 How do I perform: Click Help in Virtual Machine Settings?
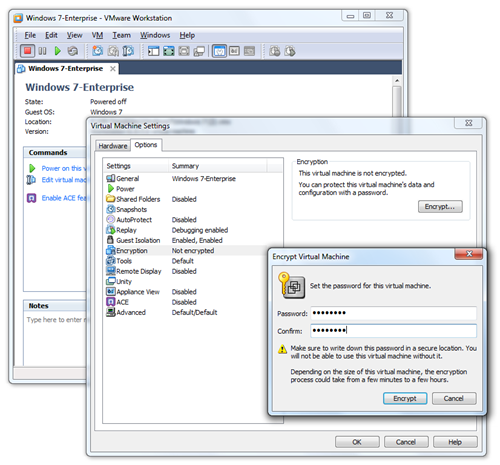[x=455, y=442]
